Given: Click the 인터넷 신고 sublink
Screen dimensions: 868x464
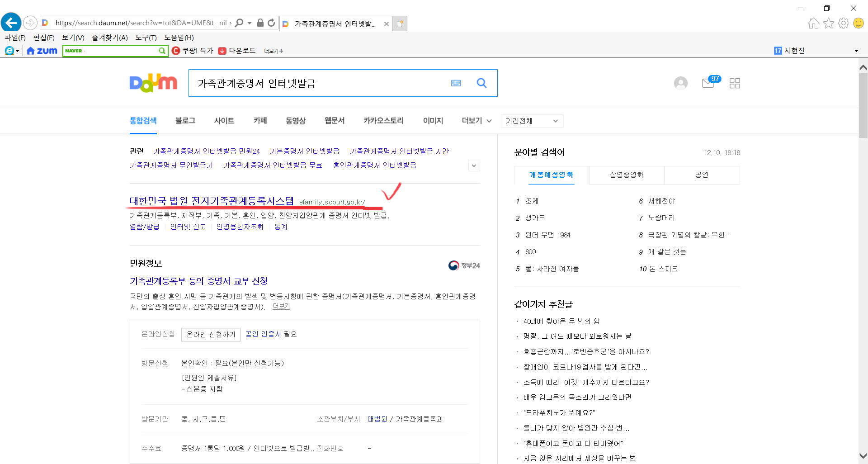Looking at the screenshot, I should (188, 227).
